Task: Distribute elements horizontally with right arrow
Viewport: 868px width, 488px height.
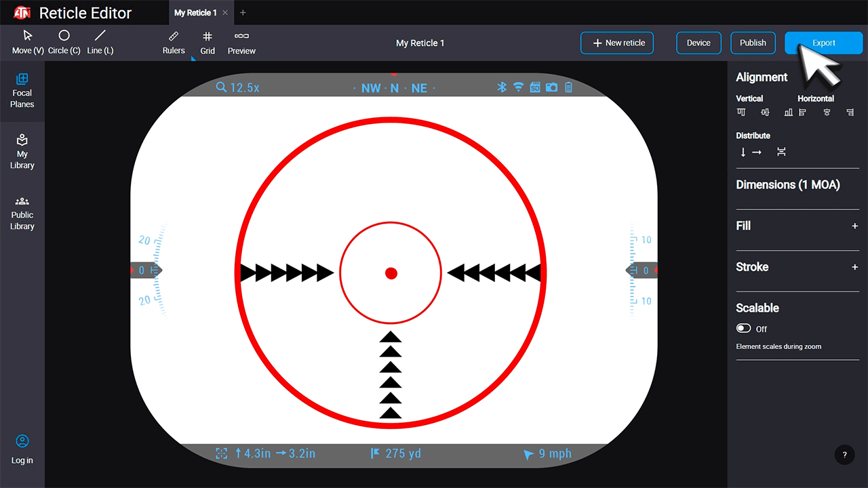Action: click(x=757, y=152)
